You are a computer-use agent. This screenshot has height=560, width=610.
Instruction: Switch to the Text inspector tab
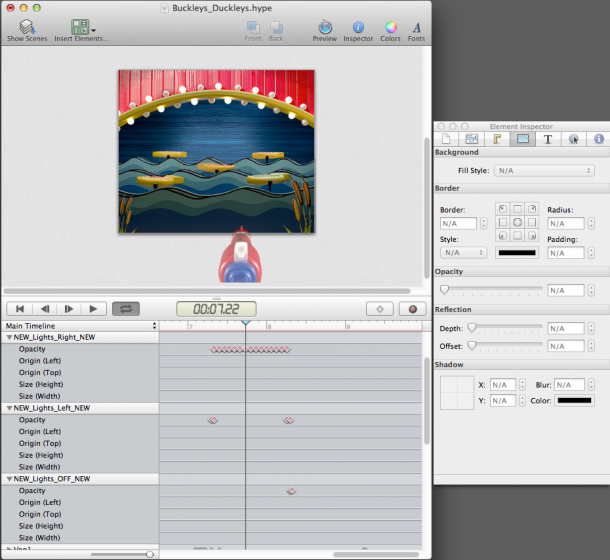(547, 139)
